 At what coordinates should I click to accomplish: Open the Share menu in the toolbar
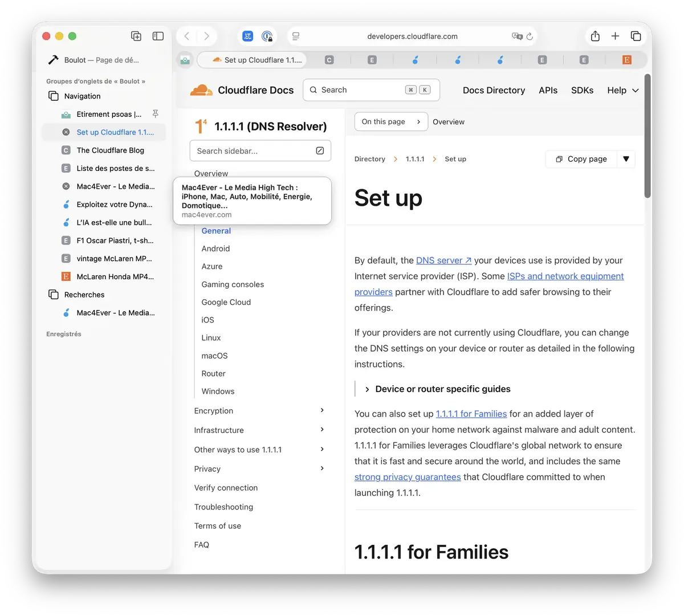point(595,36)
